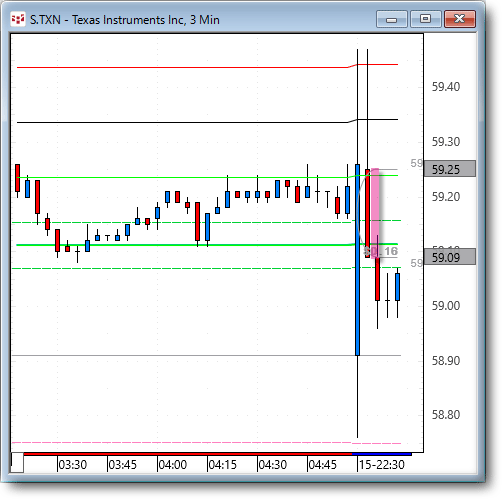
Task: Click the 58.80 price scale label
Action: click(x=446, y=415)
